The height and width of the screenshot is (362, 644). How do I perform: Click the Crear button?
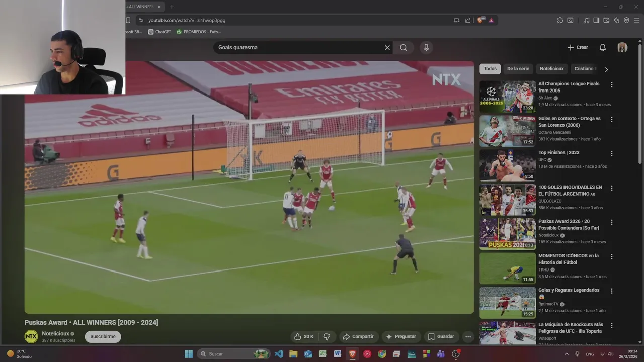coord(578,47)
